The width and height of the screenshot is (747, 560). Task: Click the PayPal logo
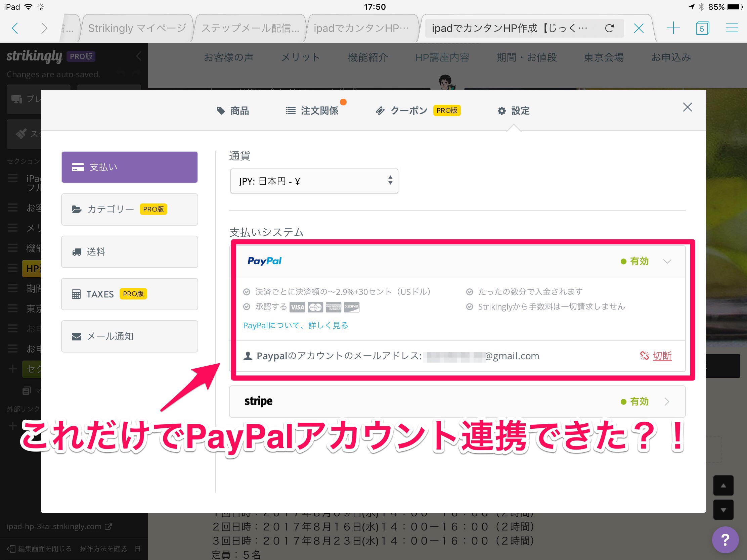264,261
